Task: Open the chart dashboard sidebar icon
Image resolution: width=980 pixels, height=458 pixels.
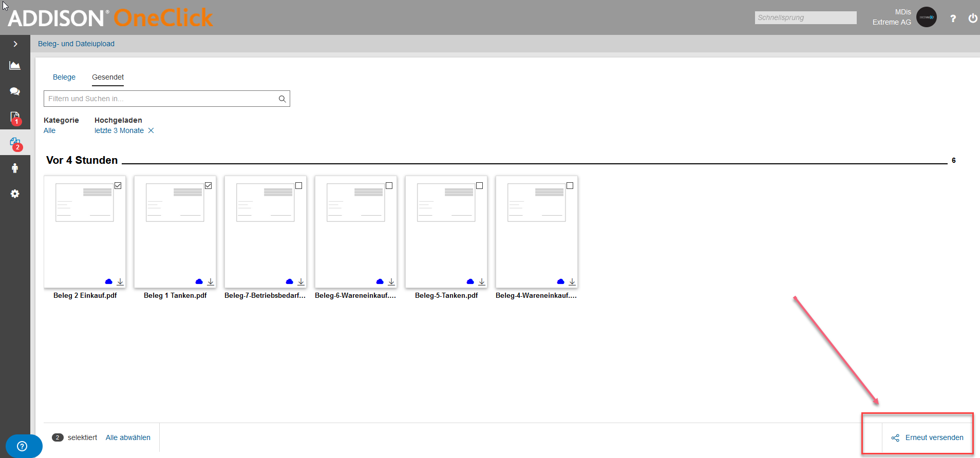Action: point(15,65)
